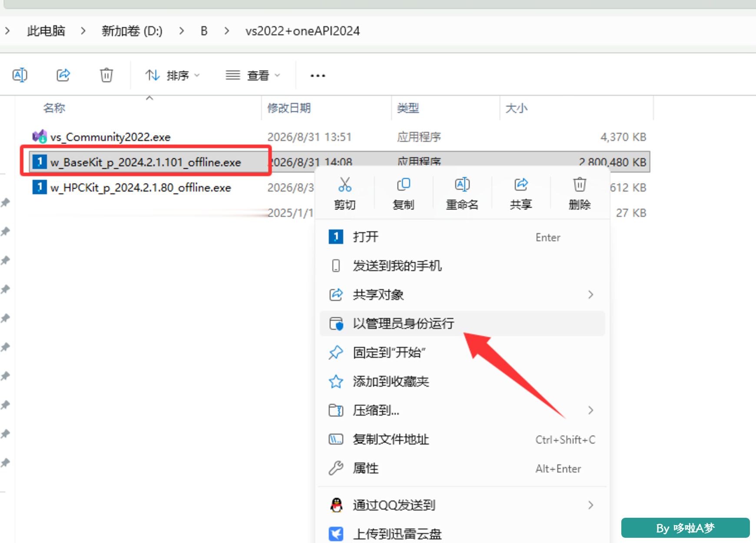Viewport: 756px width, 543px height.
Task: Navigate to folder B in breadcrumb
Action: (204, 31)
